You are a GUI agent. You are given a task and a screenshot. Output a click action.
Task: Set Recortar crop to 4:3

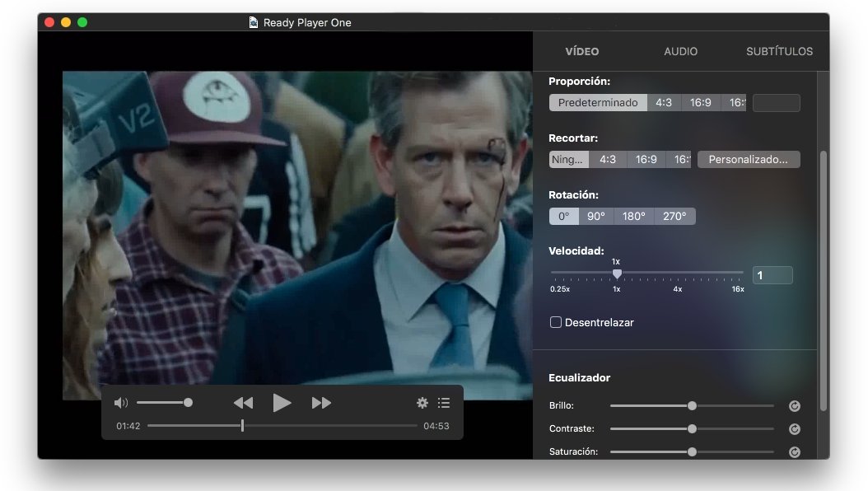pyautogui.click(x=608, y=160)
